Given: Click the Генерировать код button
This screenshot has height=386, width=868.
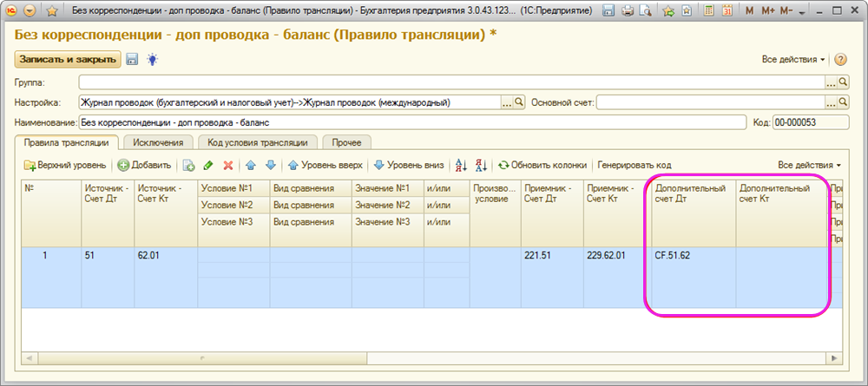Looking at the screenshot, I should [635, 165].
